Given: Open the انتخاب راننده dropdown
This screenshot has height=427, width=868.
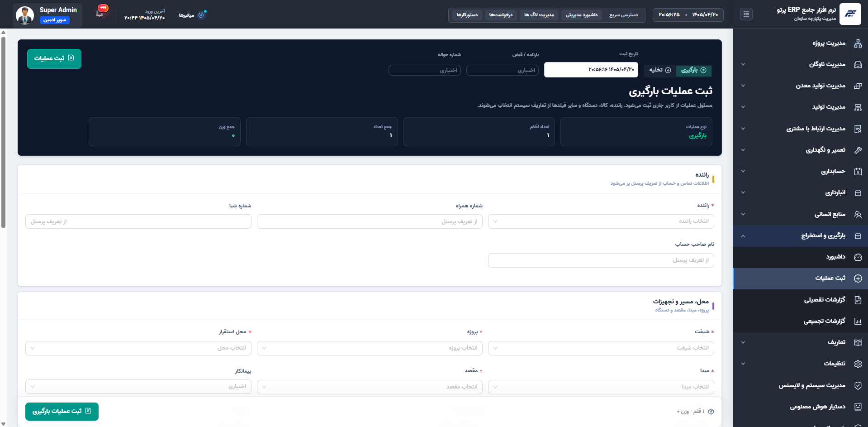Looking at the screenshot, I should (x=601, y=221).
